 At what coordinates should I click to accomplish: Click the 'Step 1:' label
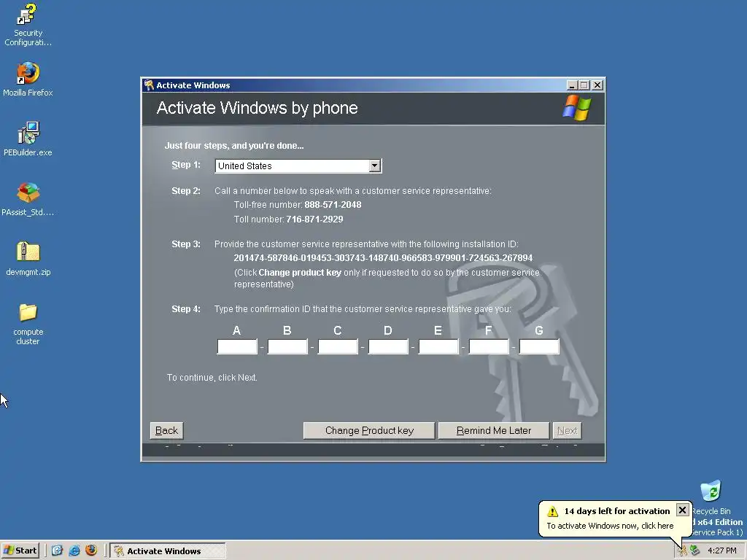pyautogui.click(x=186, y=165)
